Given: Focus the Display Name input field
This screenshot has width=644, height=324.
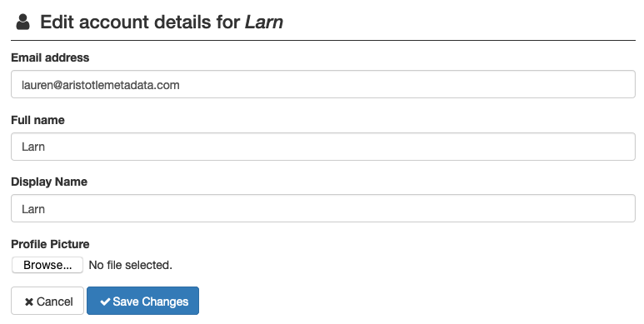Looking at the screenshot, I should coord(322,208).
